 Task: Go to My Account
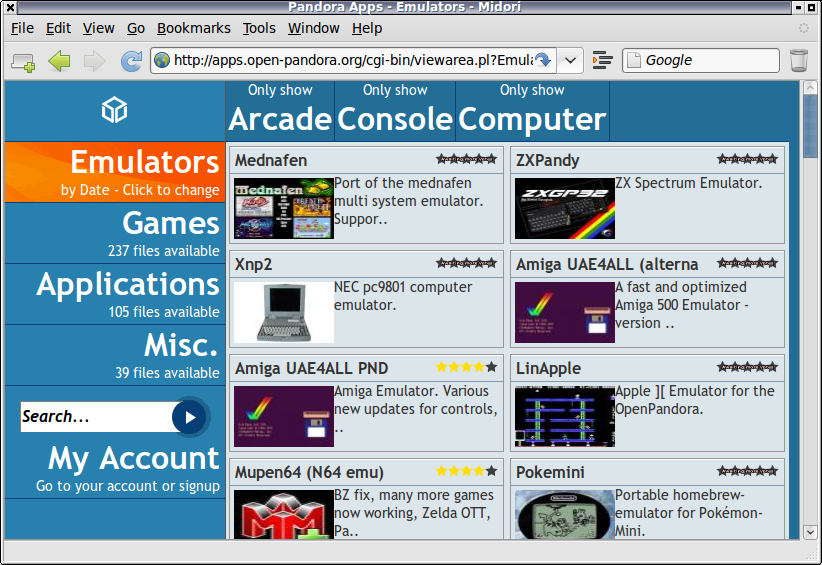115,468
